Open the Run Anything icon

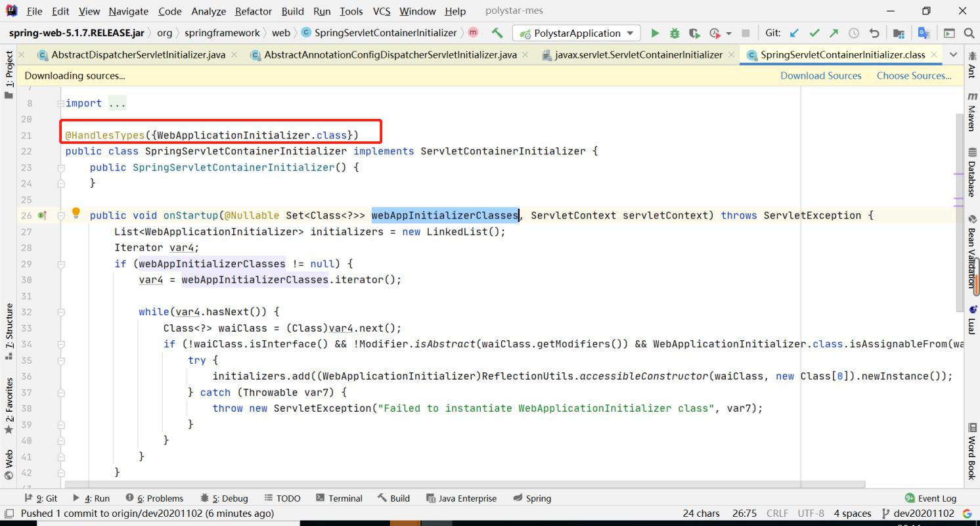pyautogui.click(x=949, y=33)
